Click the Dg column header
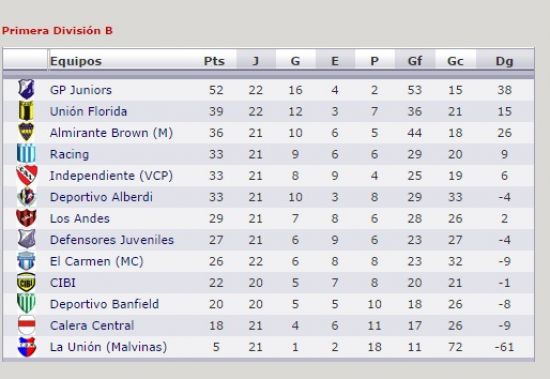Viewport: 550px width, 379px height. [504, 61]
